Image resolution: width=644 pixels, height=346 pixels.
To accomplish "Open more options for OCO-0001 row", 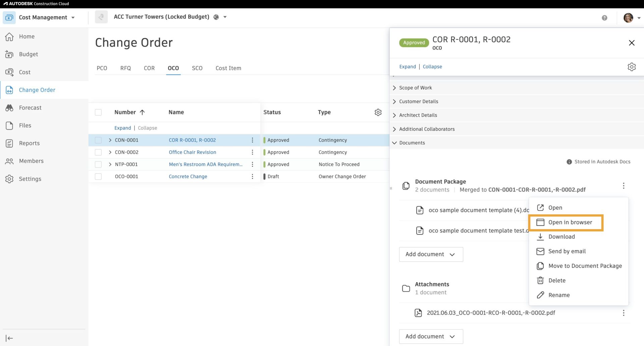I will 253,177.
